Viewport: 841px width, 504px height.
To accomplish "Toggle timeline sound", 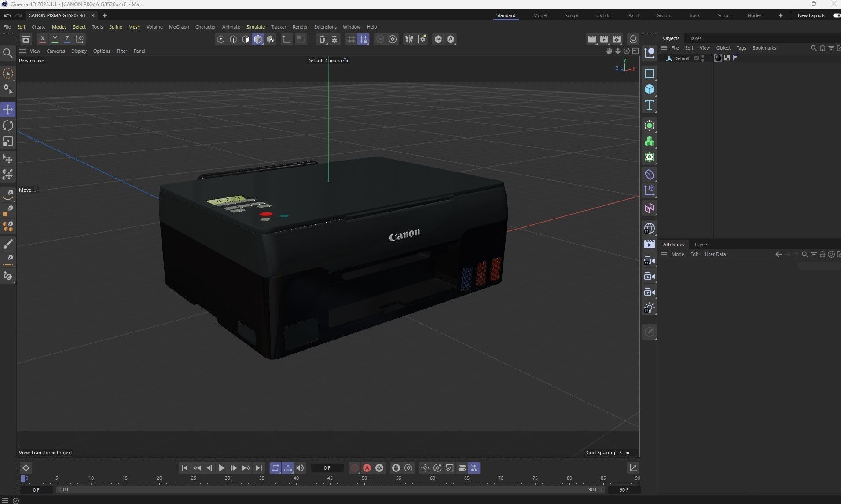I will pyautogui.click(x=300, y=468).
